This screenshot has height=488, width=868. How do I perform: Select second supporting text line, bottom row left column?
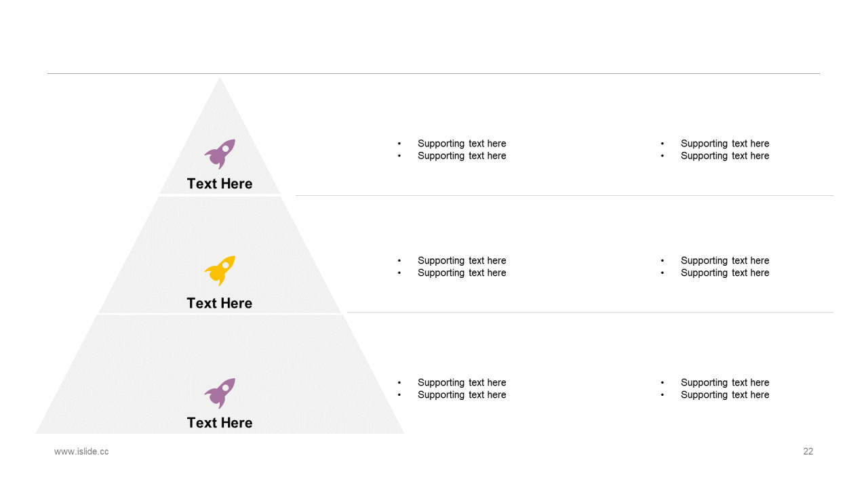[x=462, y=395]
